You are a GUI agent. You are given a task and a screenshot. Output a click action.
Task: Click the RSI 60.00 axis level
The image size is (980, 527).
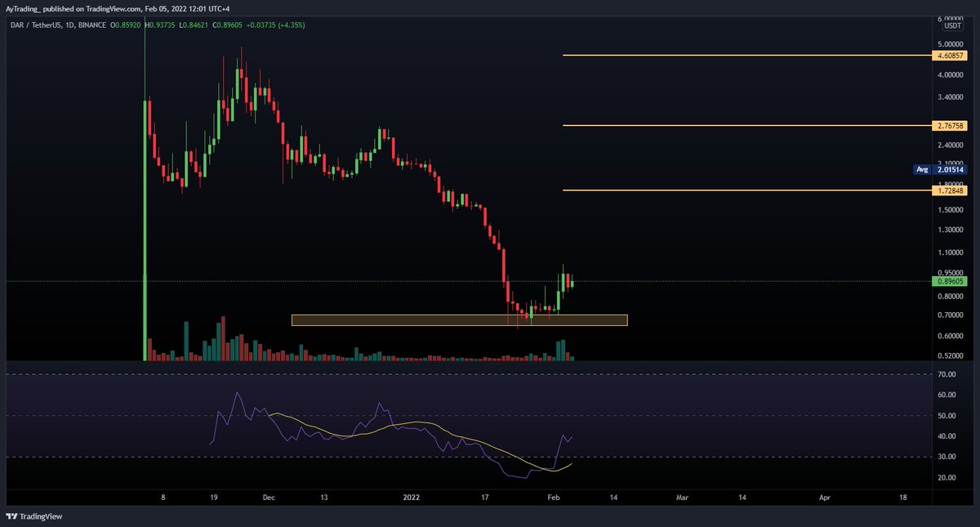947,395
